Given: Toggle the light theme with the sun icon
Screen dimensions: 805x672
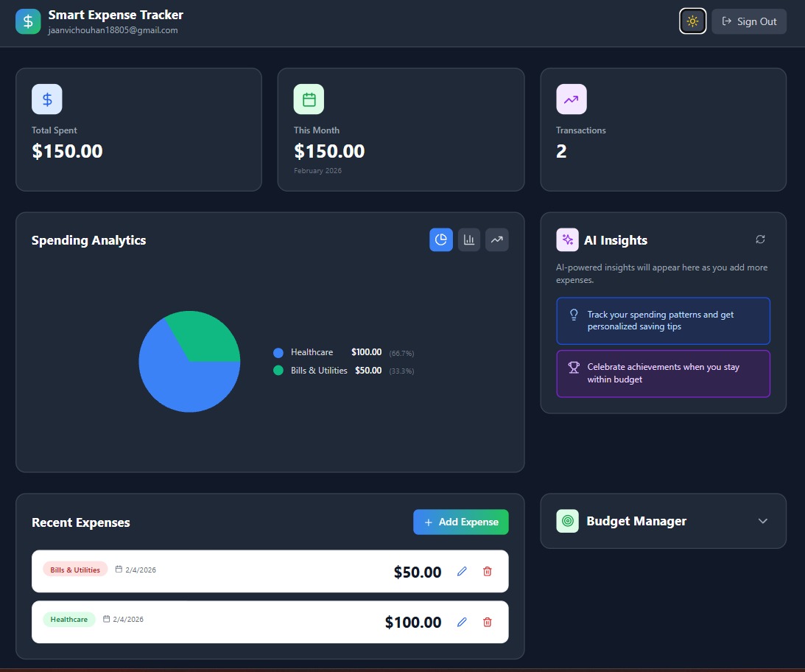Looking at the screenshot, I should coord(692,21).
